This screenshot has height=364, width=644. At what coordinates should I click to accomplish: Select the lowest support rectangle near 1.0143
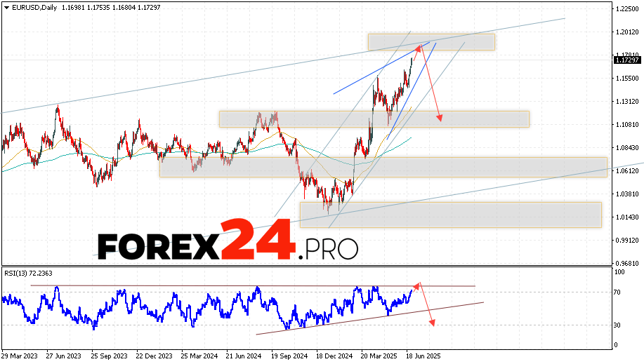[x=450, y=215]
